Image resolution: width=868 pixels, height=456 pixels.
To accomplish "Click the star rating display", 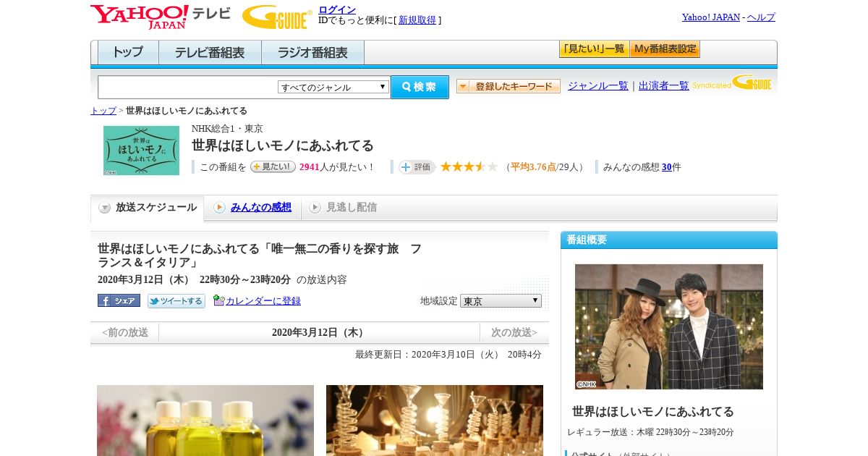I will point(469,167).
